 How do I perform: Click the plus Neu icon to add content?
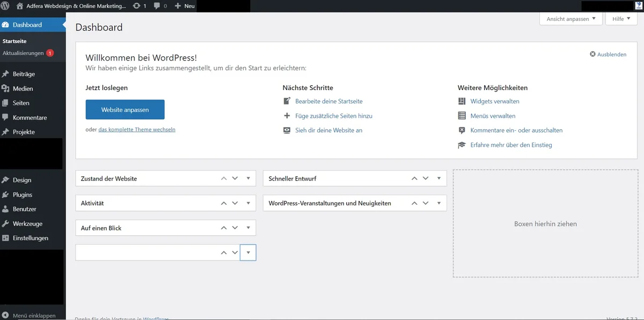pos(178,6)
